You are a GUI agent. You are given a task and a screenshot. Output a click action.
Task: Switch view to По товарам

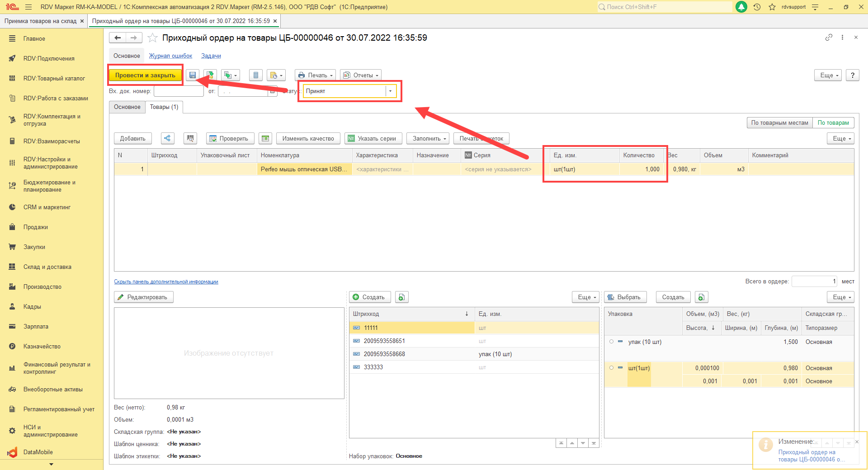point(833,122)
